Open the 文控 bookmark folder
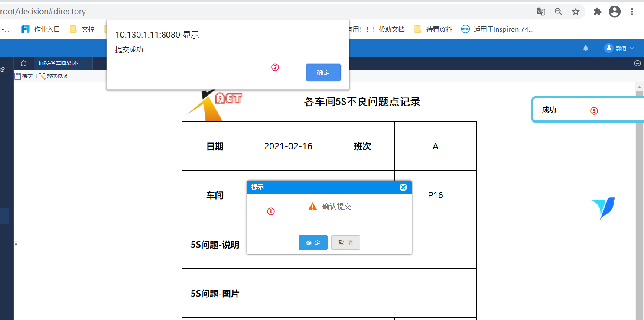The image size is (644, 320). (x=82, y=29)
